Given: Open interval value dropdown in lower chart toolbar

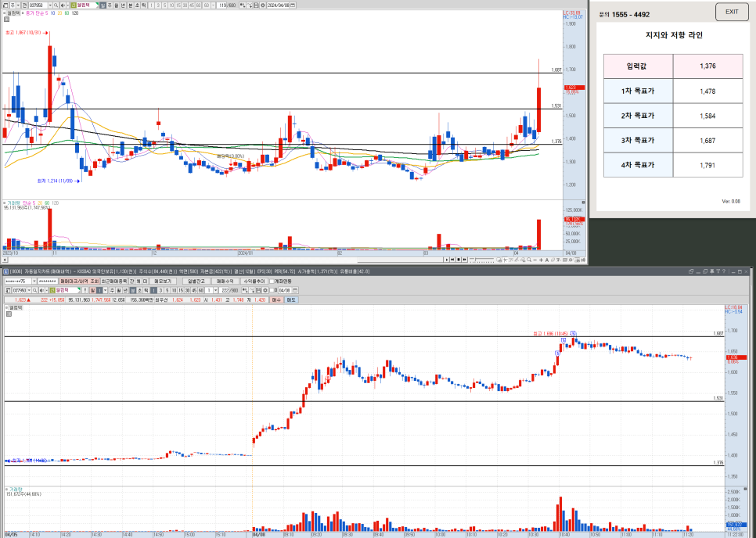Looking at the screenshot, I should click(x=215, y=290).
